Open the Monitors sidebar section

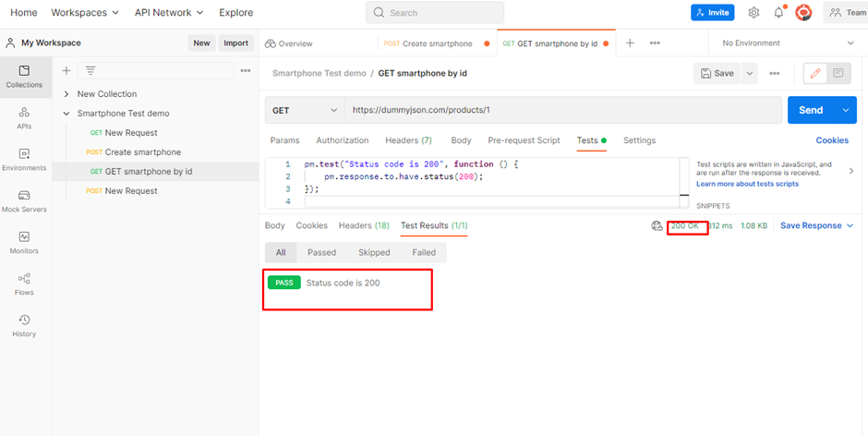[x=24, y=243]
